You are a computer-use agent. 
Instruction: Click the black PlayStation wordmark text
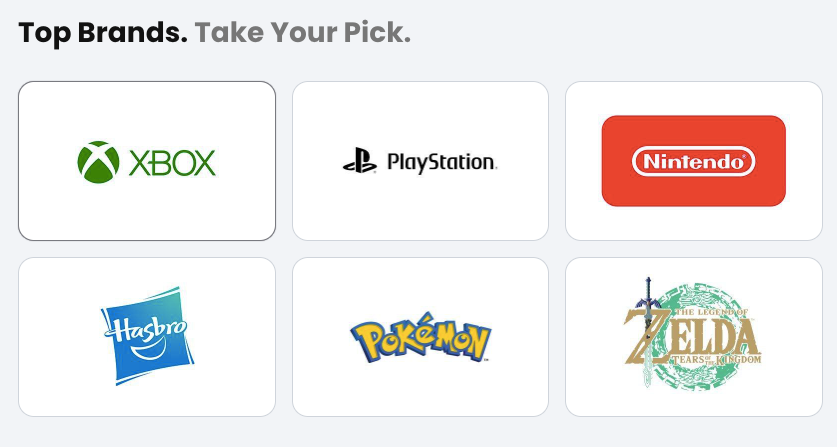[x=440, y=162]
